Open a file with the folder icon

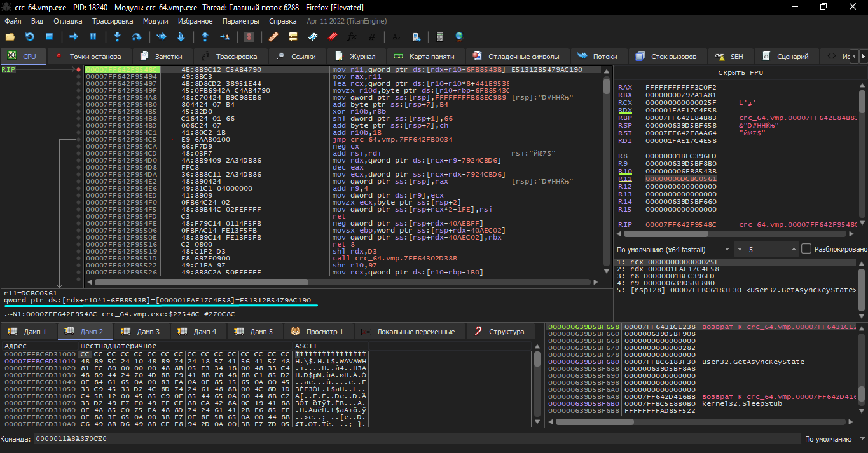pyautogui.click(x=10, y=37)
